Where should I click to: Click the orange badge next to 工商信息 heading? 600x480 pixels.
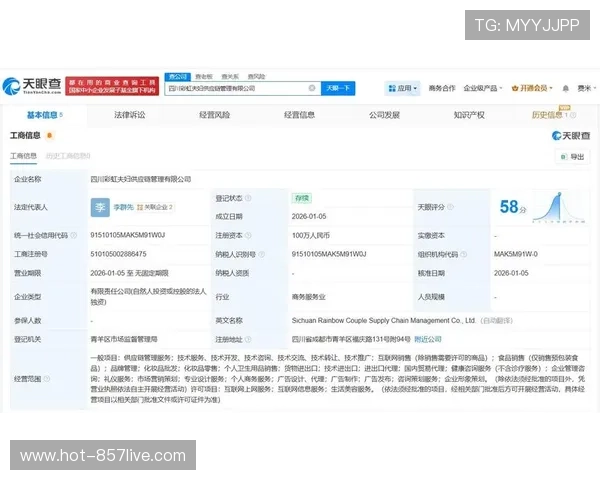click(x=49, y=135)
